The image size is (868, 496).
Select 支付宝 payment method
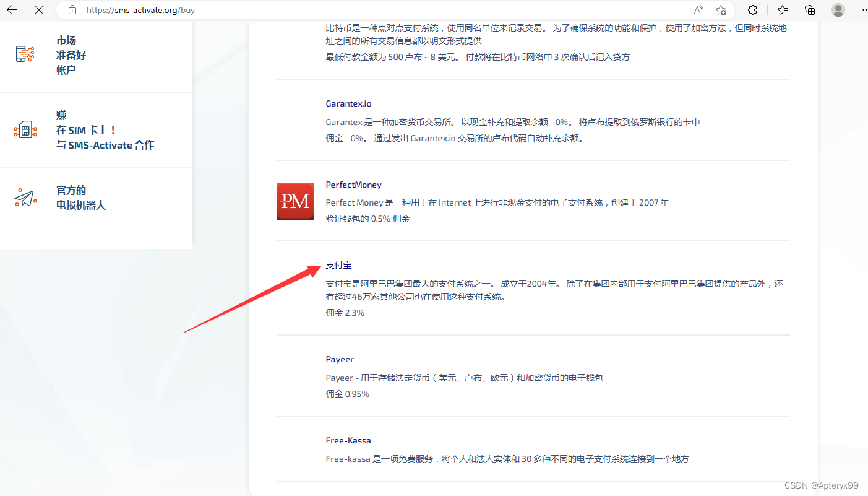(338, 265)
